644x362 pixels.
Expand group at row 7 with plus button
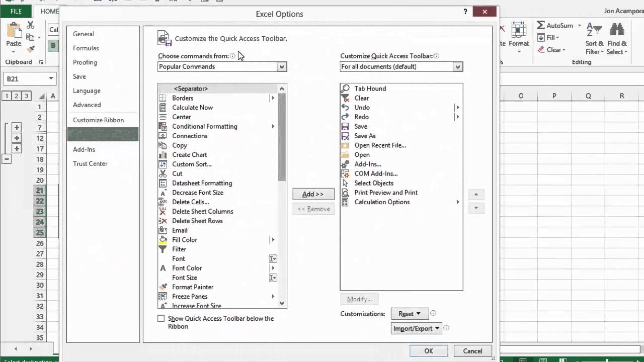point(17,128)
